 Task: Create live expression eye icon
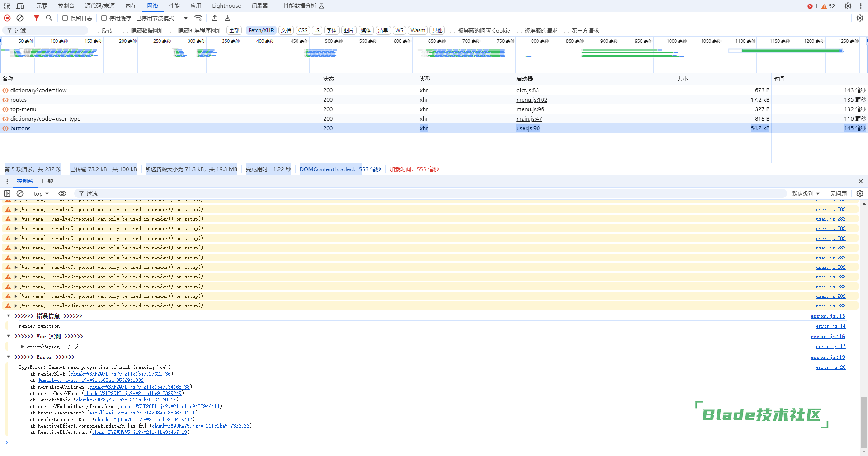coord(62,193)
